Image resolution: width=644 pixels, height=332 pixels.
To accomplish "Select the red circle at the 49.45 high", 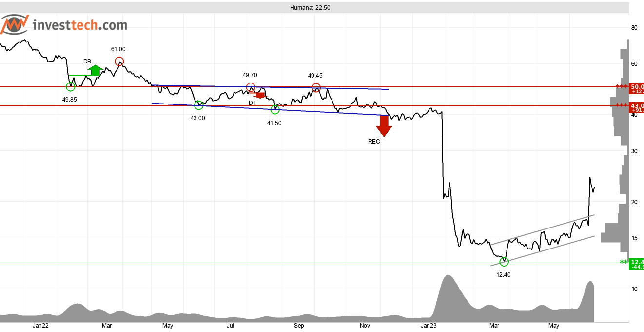I will coord(316,88).
